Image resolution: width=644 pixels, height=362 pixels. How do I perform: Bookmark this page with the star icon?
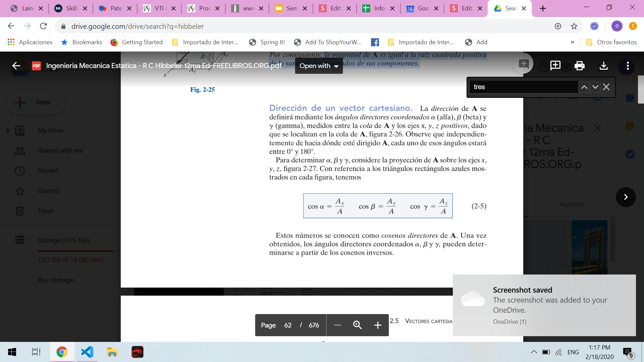click(x=574, y=26)
